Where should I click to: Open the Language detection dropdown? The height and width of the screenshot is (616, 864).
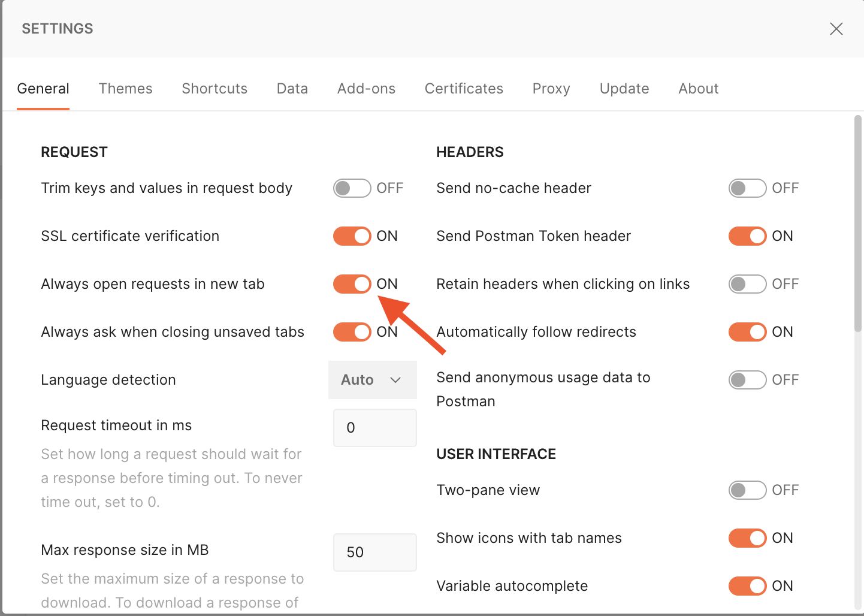coord(372,379)
